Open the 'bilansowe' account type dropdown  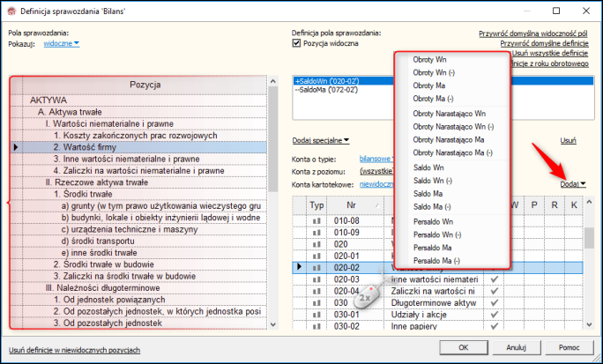(376, 159)
